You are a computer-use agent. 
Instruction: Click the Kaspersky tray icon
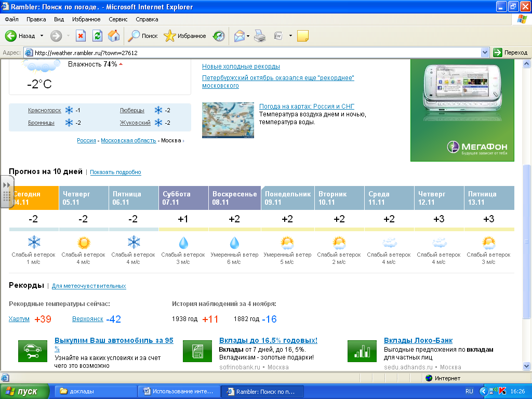[502, 391]
